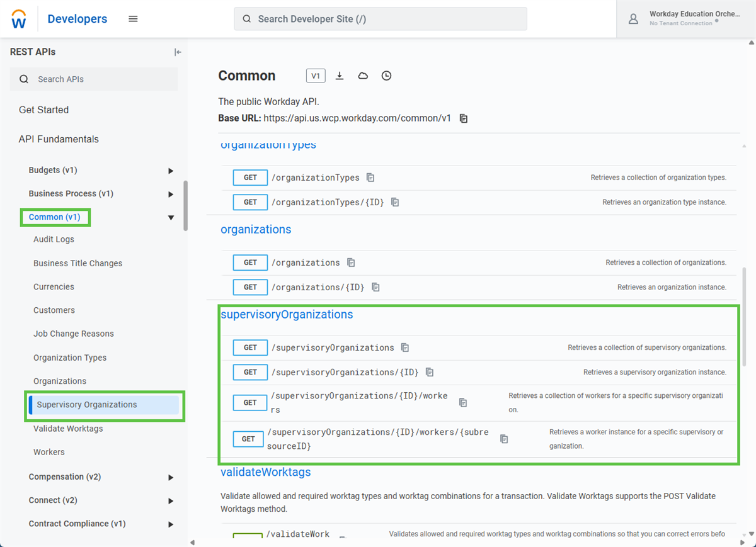Click GET button for /organizations/{ID}
This screenshot has height=547, width=756.
(x=250, y=287)
